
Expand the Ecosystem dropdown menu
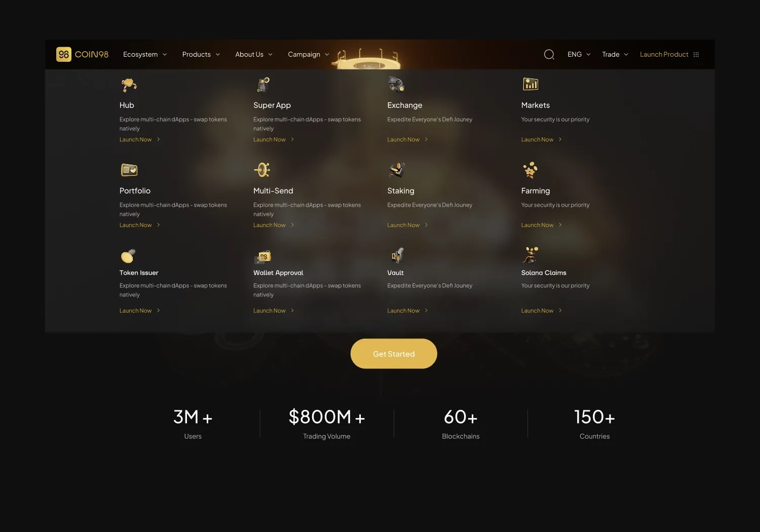tap(145, 54)
